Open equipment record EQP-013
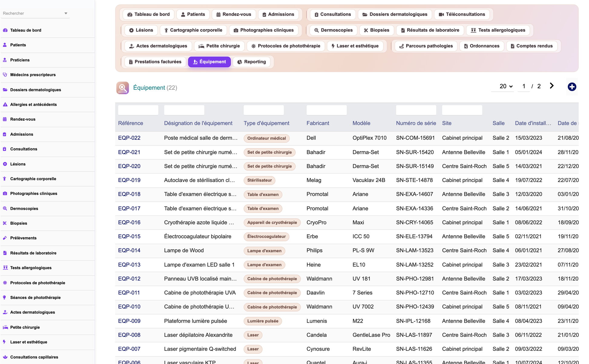The width and height of the screenshot is (589, 364). (129, 265)
